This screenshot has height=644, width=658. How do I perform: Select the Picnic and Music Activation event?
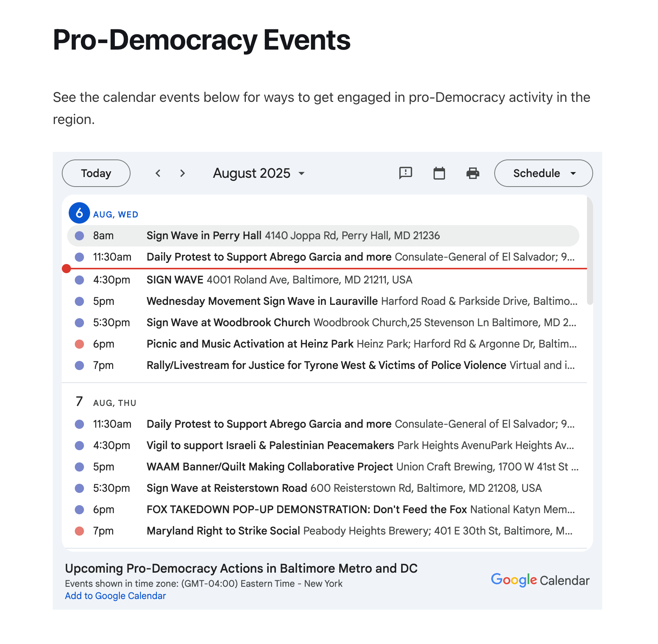[250, 344]
